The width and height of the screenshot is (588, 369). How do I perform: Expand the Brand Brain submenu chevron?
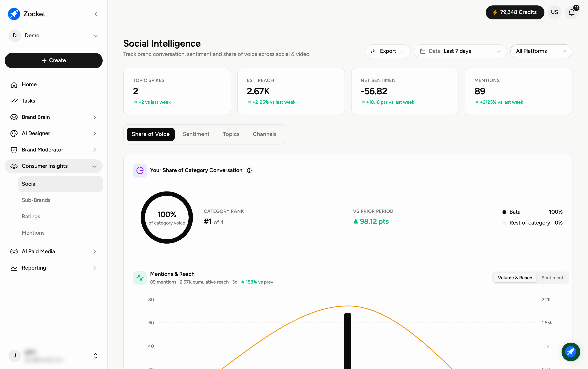95,117
